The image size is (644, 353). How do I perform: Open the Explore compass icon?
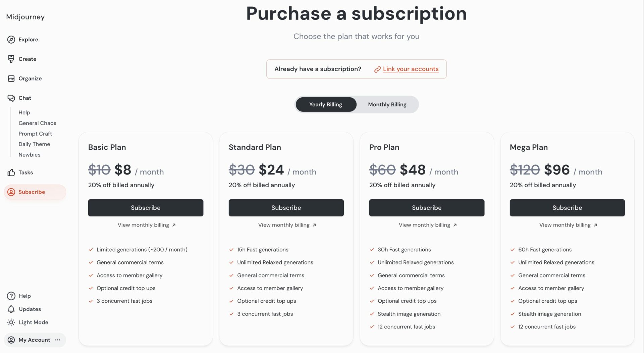click(x=11, y=40)
